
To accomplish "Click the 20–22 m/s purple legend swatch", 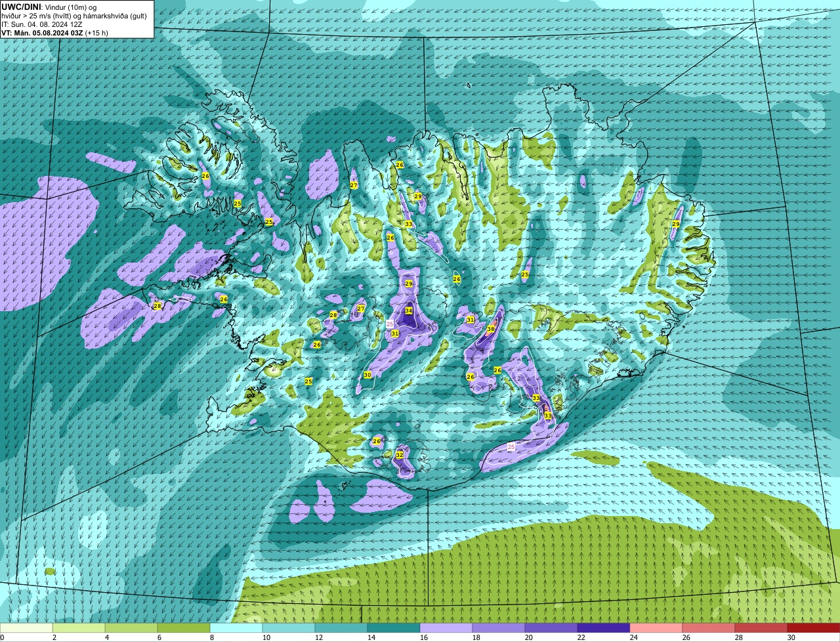I will point(551,628).
